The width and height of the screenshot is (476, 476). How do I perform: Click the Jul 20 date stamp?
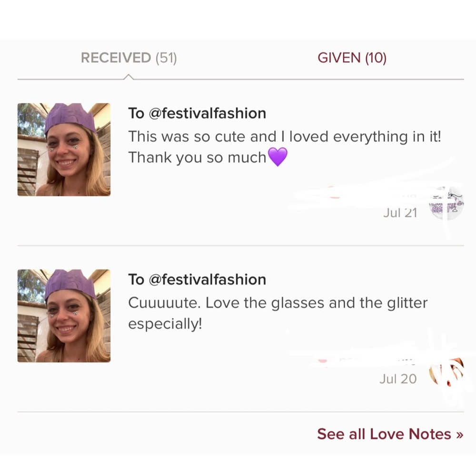click(398, 379)
